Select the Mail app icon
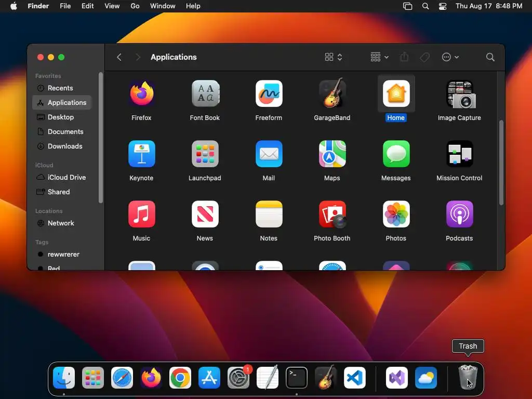 point(269,154)
